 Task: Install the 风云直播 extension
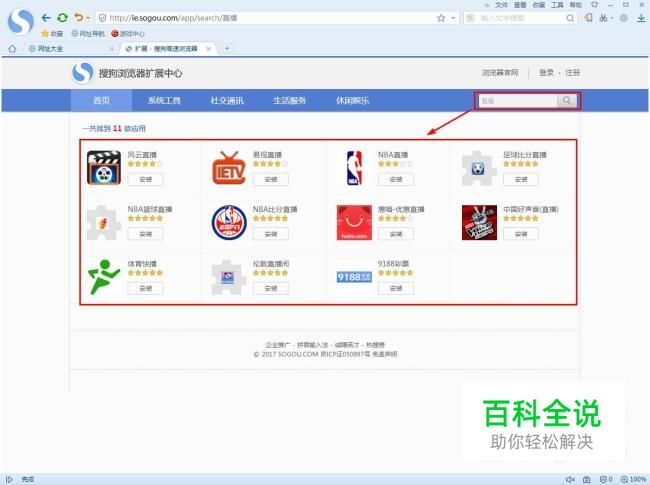click(x=146, y=179)
